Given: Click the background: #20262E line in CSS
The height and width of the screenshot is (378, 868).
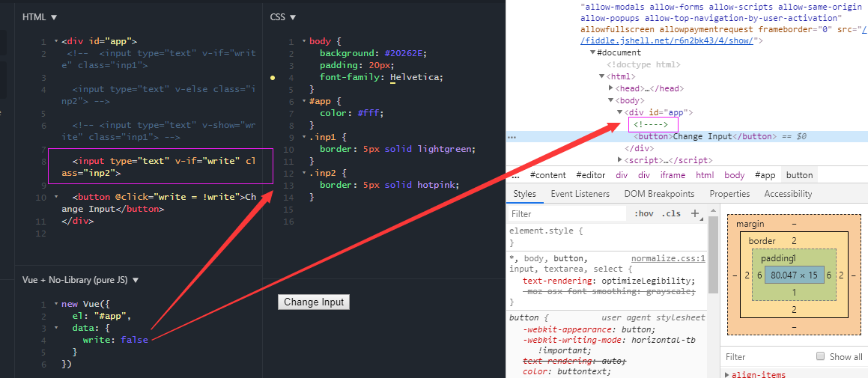Looking at the screenshot, I should 373,53.
